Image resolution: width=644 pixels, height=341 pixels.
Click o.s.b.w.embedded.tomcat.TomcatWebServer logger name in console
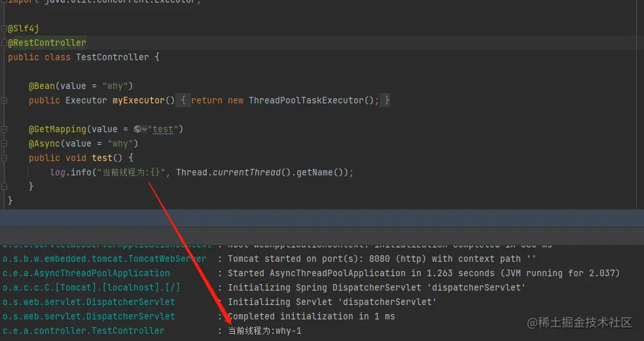click(105, 259)
